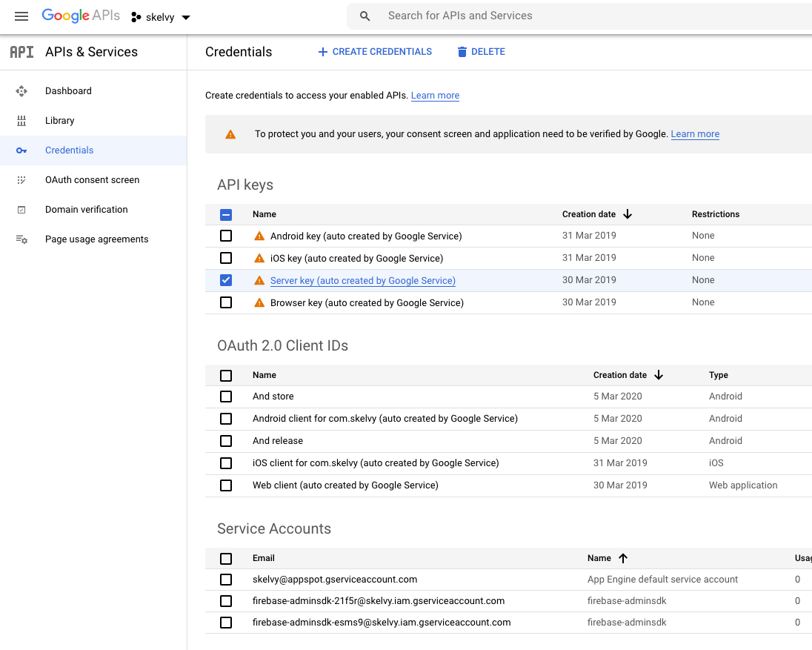Screen dimensions: 812x650
Task: Click the Delete button in toolbar
Action: click(481, 52)
